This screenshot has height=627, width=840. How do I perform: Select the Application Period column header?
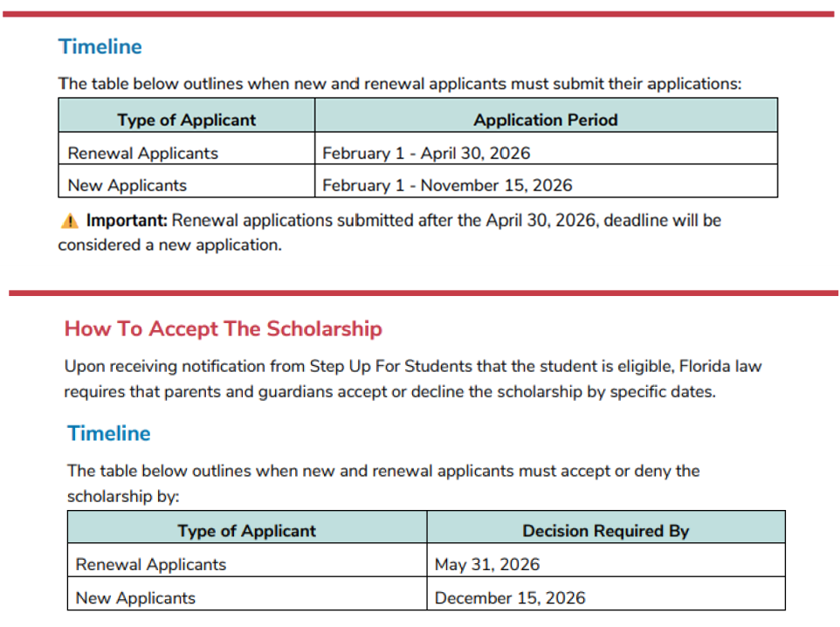546,121
